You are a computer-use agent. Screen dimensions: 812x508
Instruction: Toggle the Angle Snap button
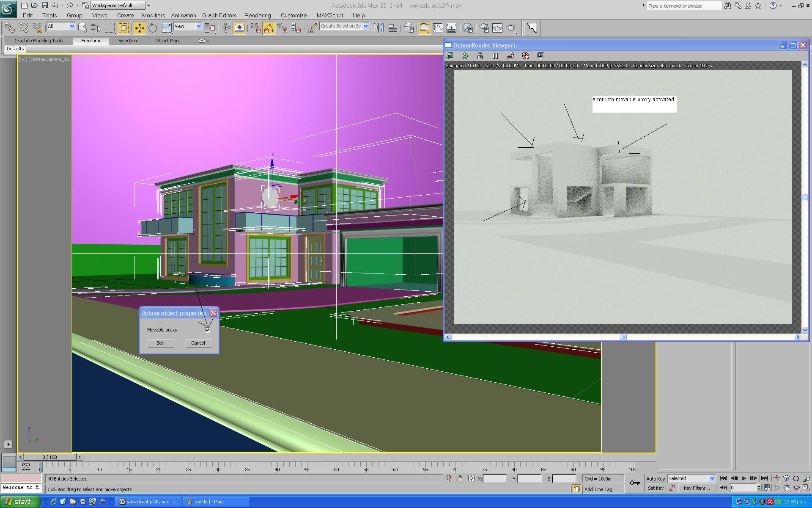(269, 28)
